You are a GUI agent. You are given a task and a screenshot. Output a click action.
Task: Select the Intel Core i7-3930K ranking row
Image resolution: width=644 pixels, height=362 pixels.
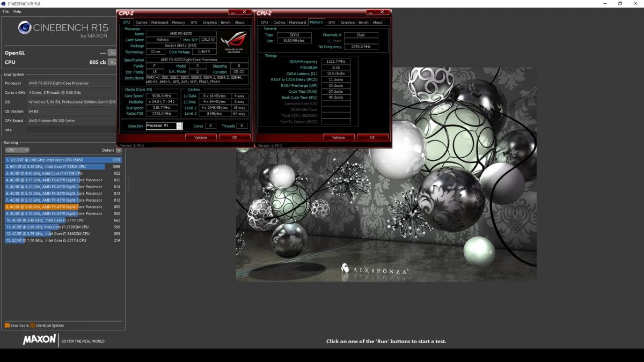click(63, 167)
